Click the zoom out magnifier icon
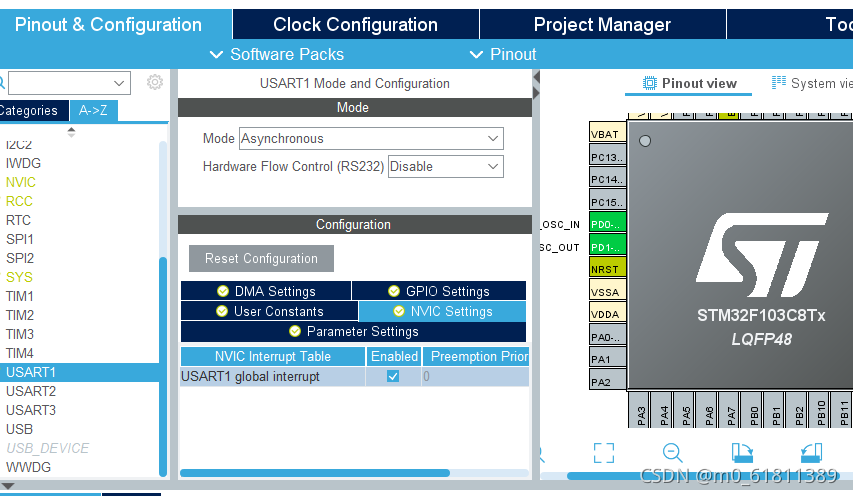 pos(672,452)
